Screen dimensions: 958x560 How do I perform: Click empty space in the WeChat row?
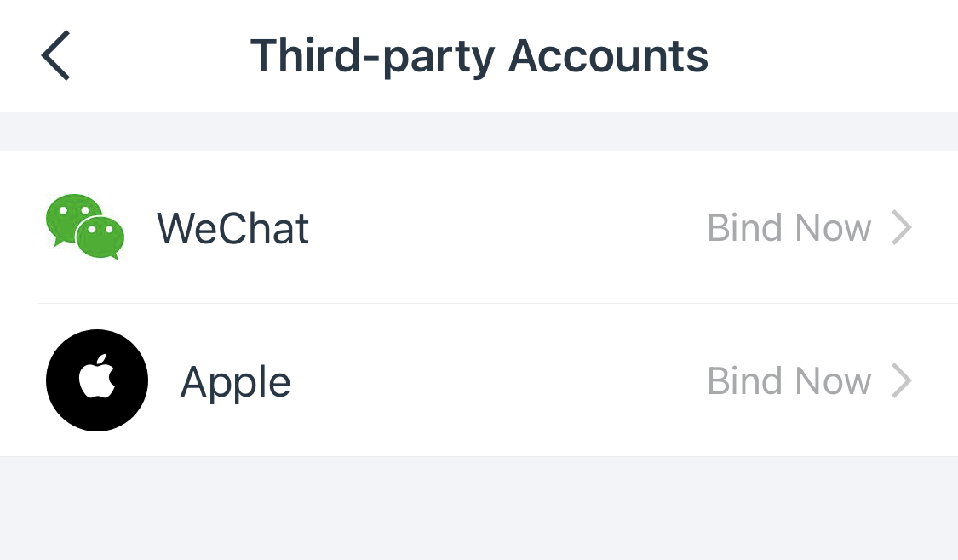click(508, 228)
